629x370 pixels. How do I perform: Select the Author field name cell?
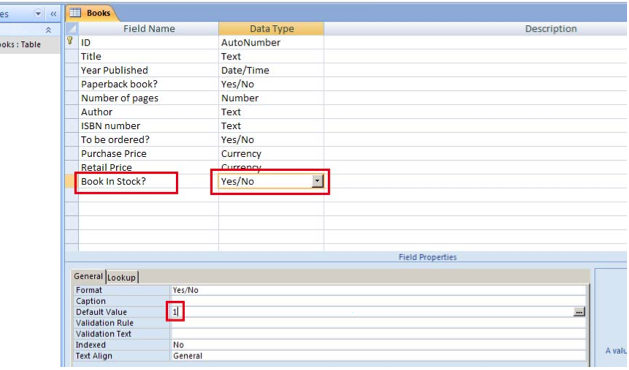(148, 112)
